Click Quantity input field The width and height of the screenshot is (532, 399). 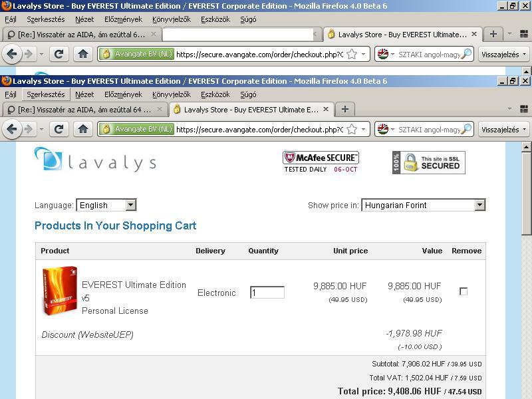pyautogui.click(x=267, y=292)
